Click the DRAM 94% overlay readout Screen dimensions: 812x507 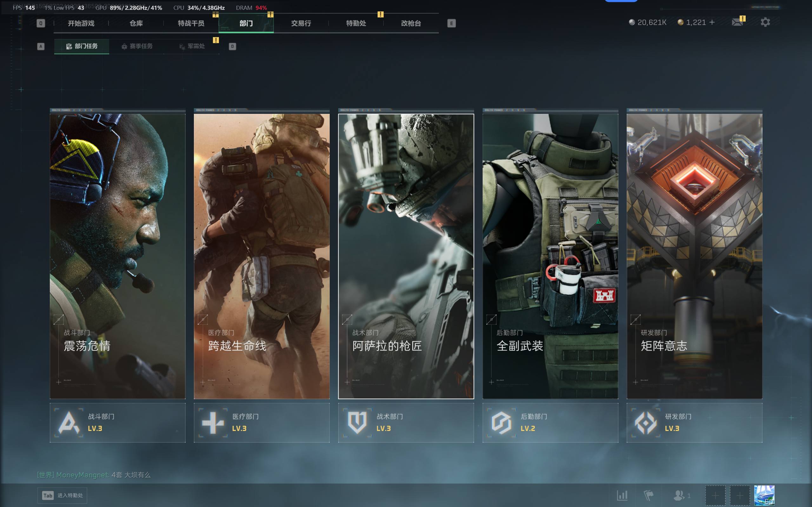251,8
